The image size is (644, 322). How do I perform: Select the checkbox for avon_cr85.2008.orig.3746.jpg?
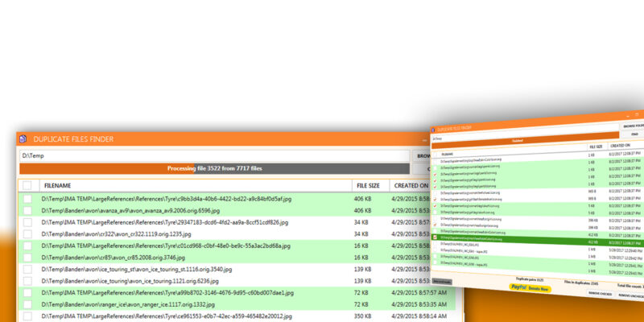coord(27,258)
